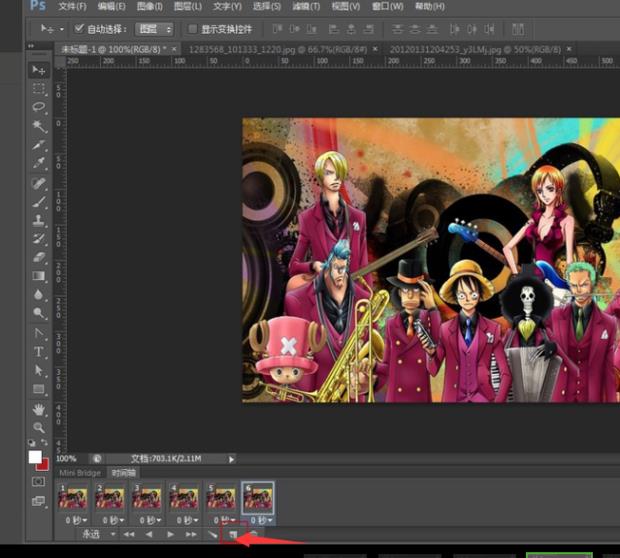Open the 图层 auto-select dropdown
Screen dimensions: 620x558
point(154,29)
